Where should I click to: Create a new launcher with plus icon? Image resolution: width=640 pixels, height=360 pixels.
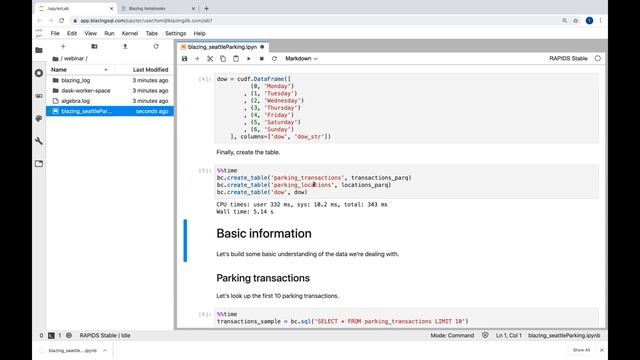coord(63,47)
